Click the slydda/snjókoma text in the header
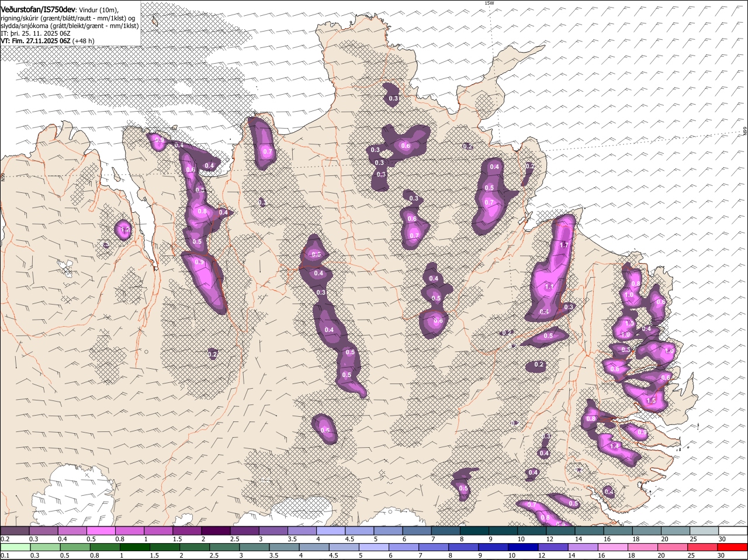 tap(25, 26)
